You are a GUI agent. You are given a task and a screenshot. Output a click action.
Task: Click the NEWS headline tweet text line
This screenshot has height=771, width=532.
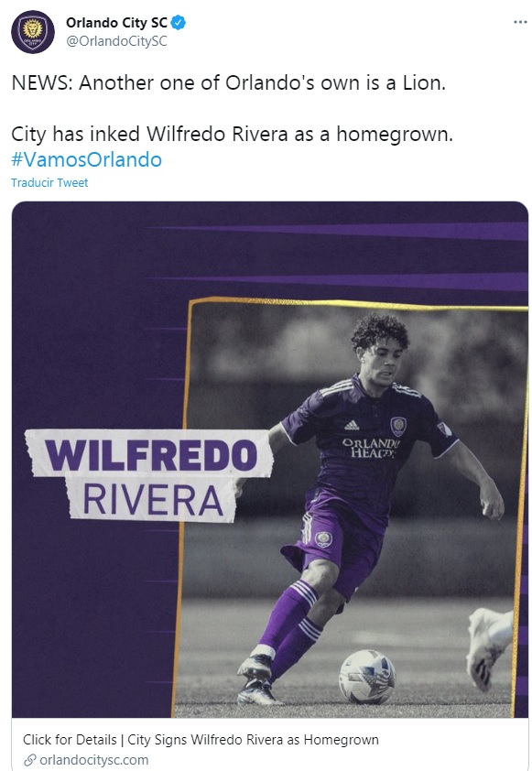click(x=229, y=82)
